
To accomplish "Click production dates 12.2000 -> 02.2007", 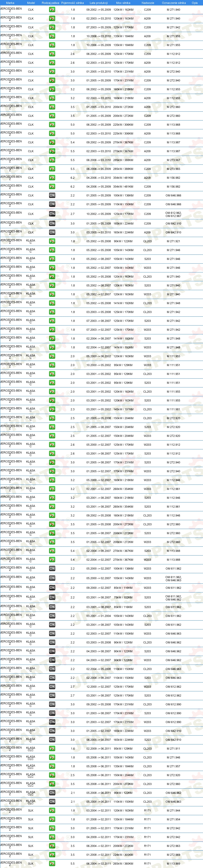I will click(x=98, y=687).
